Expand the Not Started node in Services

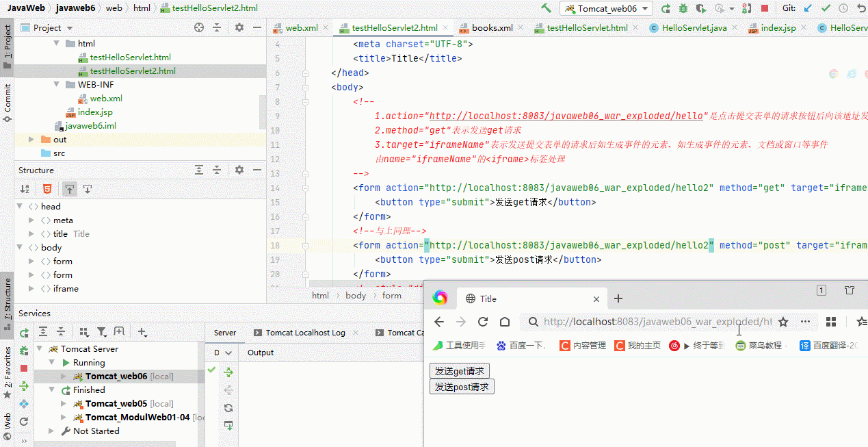(x=51, y=431)
